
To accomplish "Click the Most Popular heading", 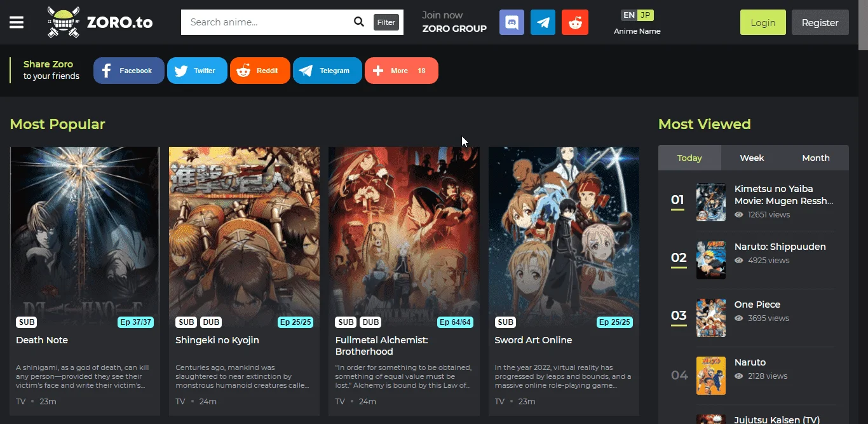I will tap(58, 124).
